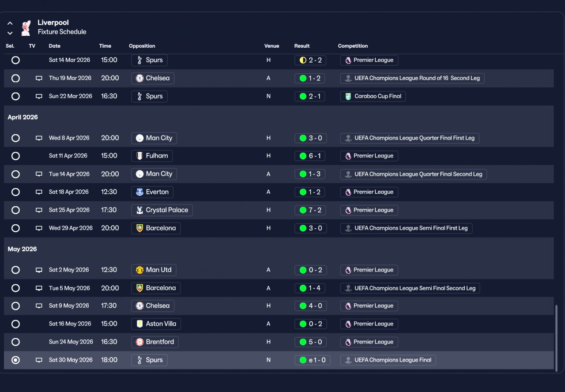This screenshot has width=565, height=392.
Task: Click the Liverpool club crest icon
Action: click(26, 27)
